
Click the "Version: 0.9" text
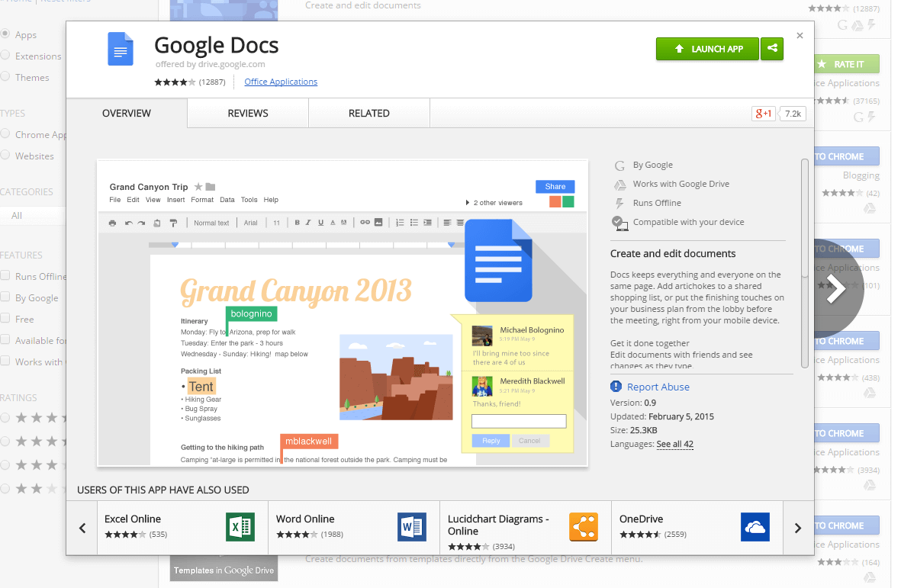633,403
